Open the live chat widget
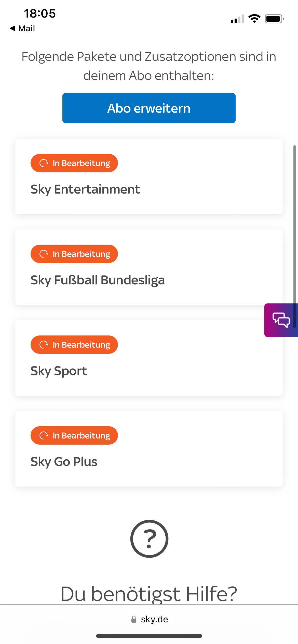This screenshot has width=298, height=644. [x=281, y=320]
